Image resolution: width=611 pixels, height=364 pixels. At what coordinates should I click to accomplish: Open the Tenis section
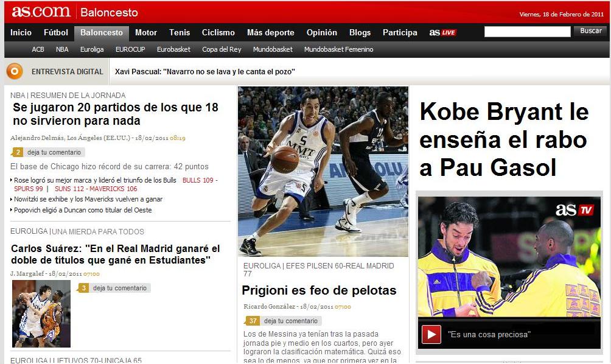(x=180, y=32)
